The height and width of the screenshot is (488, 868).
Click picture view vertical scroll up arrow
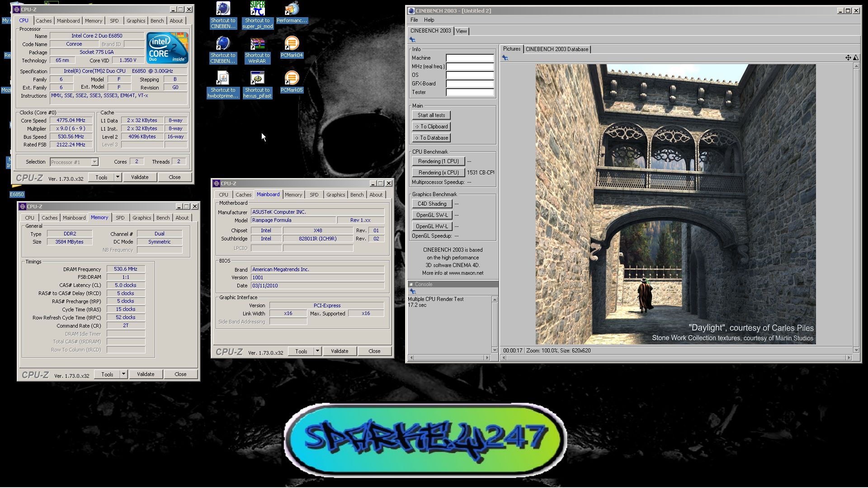[856, 66]
